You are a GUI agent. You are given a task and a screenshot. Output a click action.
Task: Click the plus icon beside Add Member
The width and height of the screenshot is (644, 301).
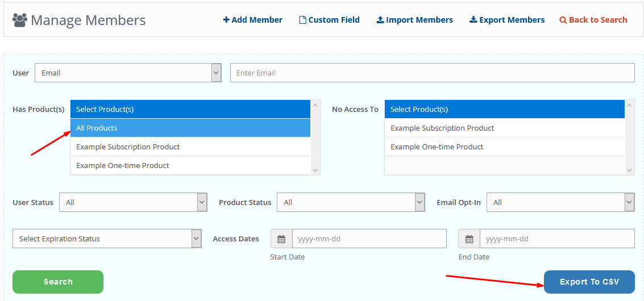(226, 20)
